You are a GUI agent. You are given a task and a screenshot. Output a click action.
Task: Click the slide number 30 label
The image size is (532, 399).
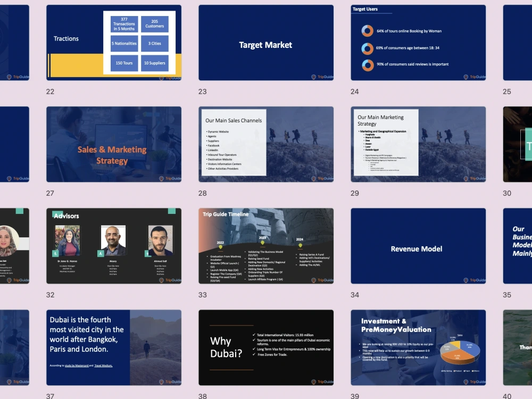coord(507,193)
